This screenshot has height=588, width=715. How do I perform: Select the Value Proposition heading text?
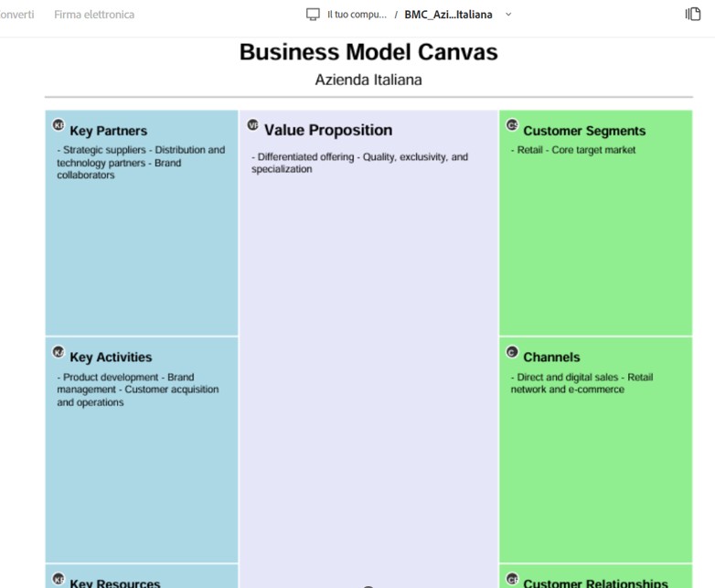(x=328, y=130)
